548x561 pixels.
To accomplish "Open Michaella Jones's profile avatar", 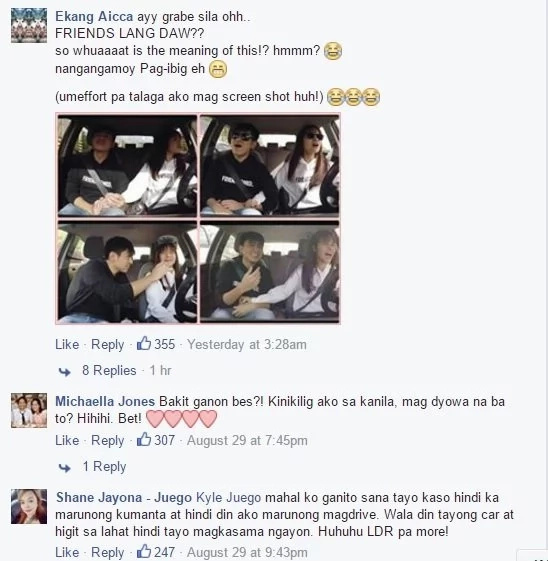I will 29,410.
